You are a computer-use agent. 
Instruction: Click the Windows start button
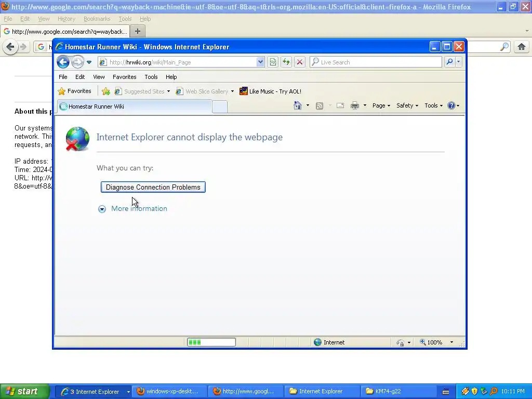(25, 391)
